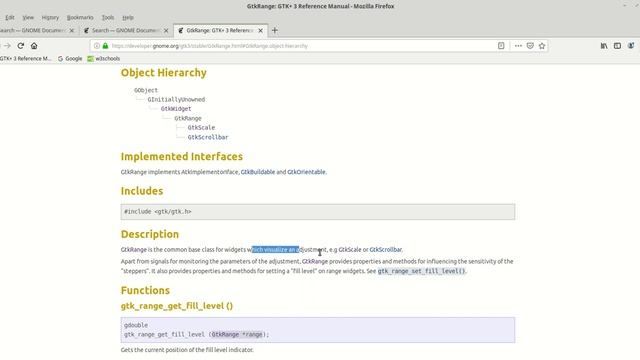Open the Library toolbar button

pyautogui.click(x=604, y=46)
